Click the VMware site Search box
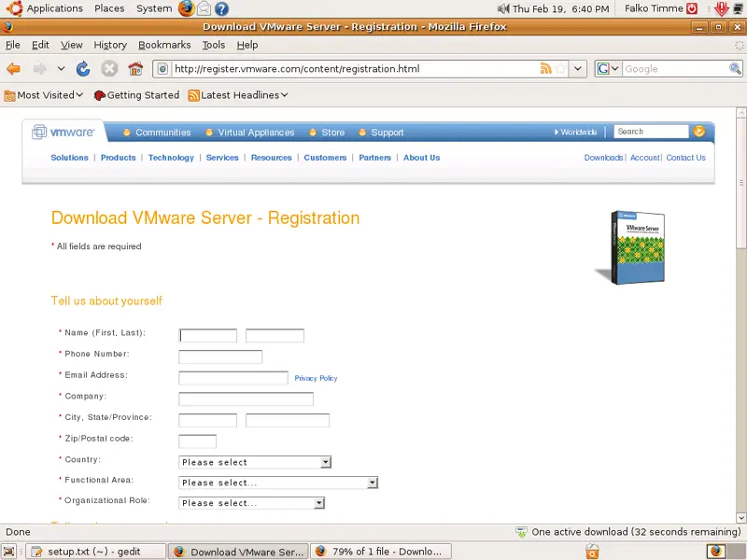The image size is (747, 560). coord(651,132)
